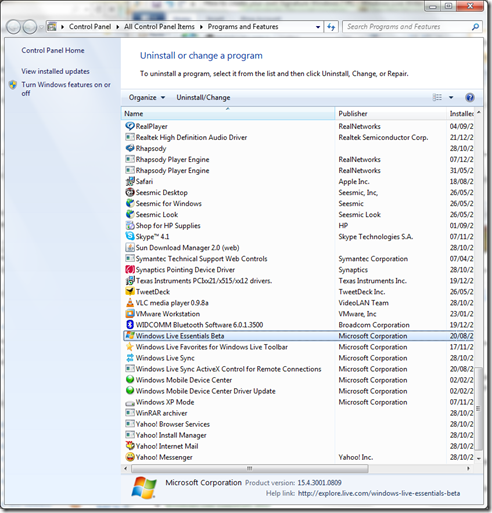Image resolution: width=492 pixels, height=513 pixels.
Task: Click the WIDCOMM Bluetooth icon
Action: pos(130,325)
